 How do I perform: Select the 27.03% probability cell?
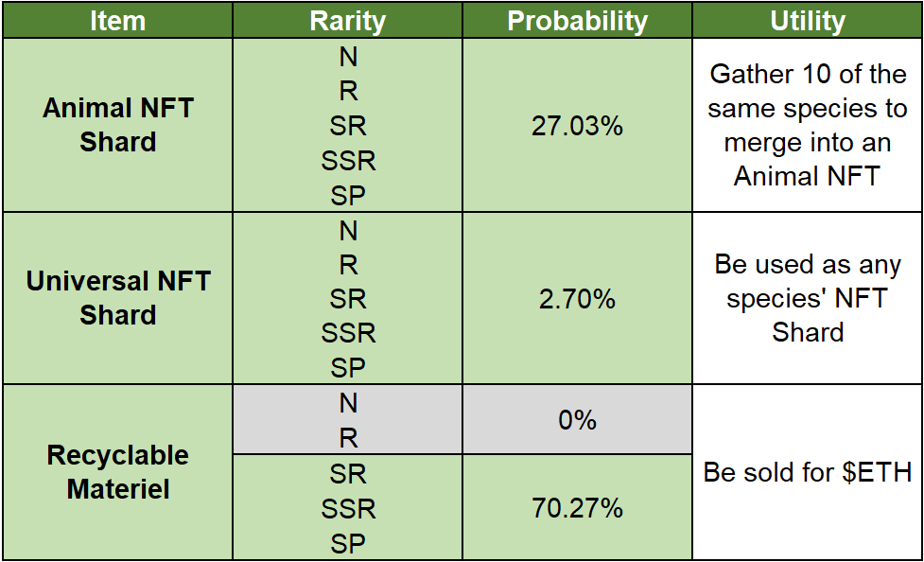pos(577,126)
